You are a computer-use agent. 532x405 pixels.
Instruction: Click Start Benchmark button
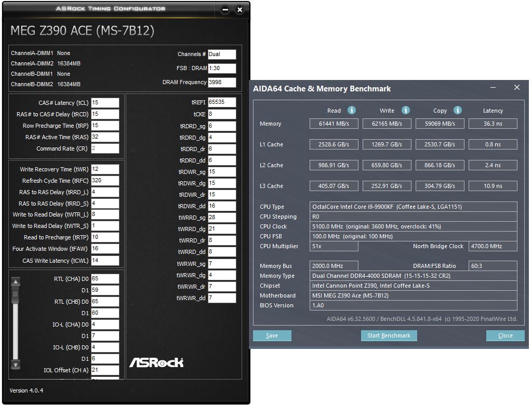pos(389,335)
